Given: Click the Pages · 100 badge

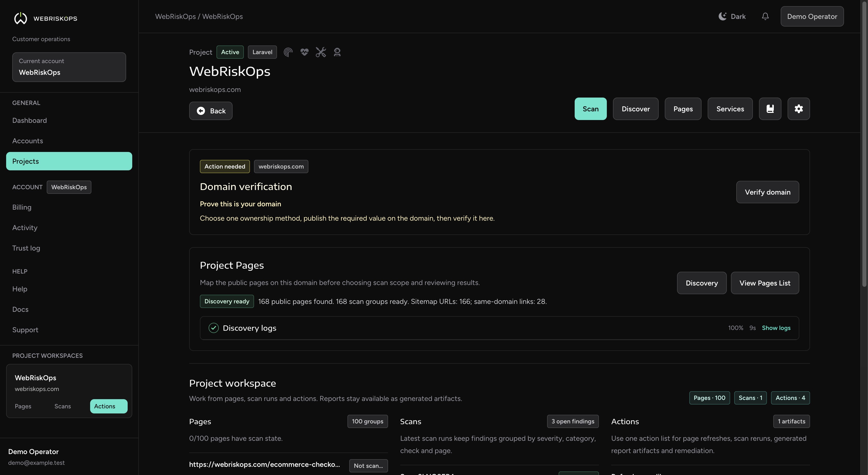Looking at the screenshot, I should 709,398.
